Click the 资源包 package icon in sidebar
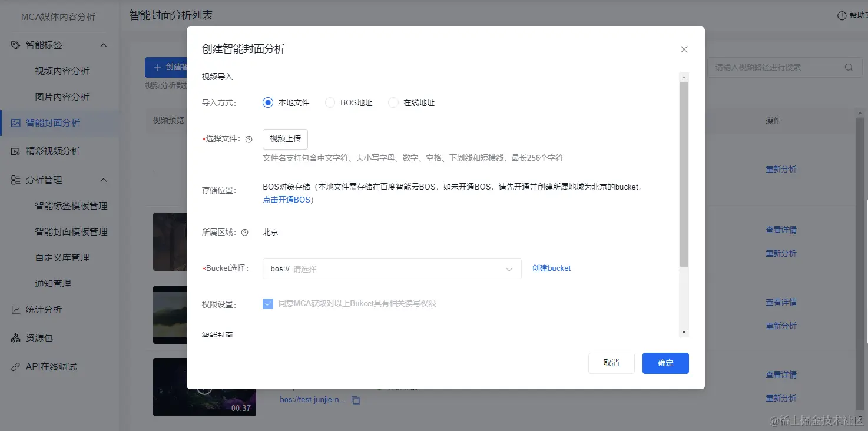The image size is (868, 431). click(16, 338)
